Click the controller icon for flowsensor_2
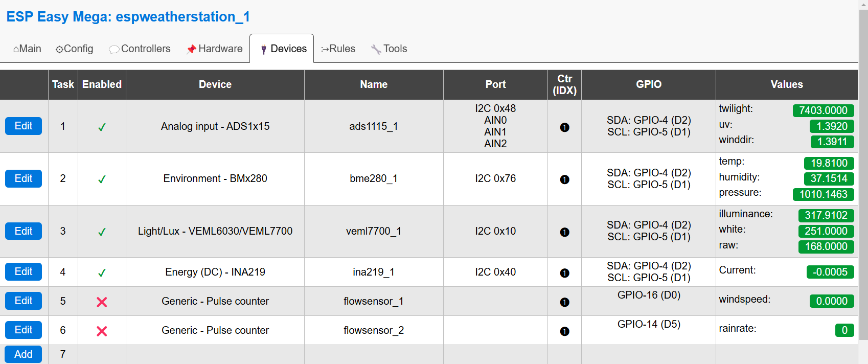 click(564, 331)
